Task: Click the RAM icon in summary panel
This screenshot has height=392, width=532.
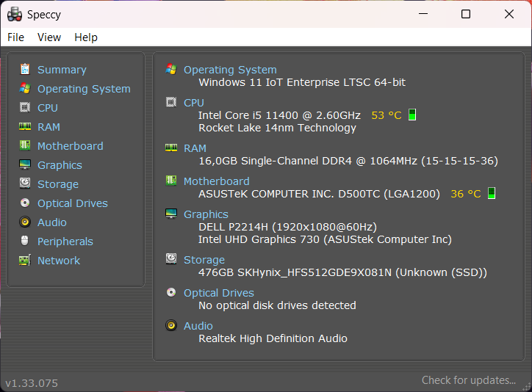Action: 171,148
